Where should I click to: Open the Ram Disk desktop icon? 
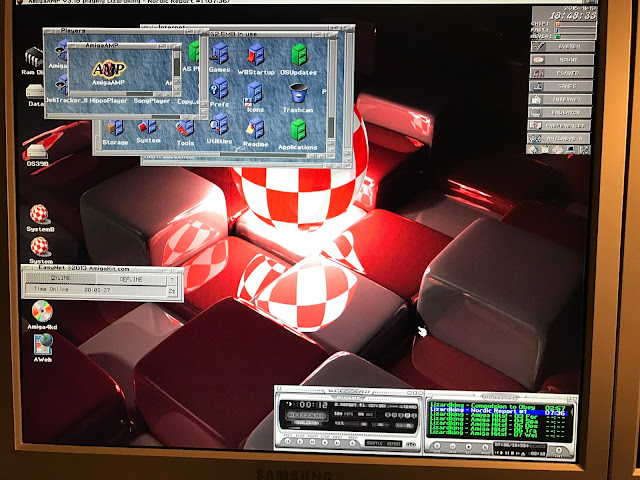coord(33,61)
